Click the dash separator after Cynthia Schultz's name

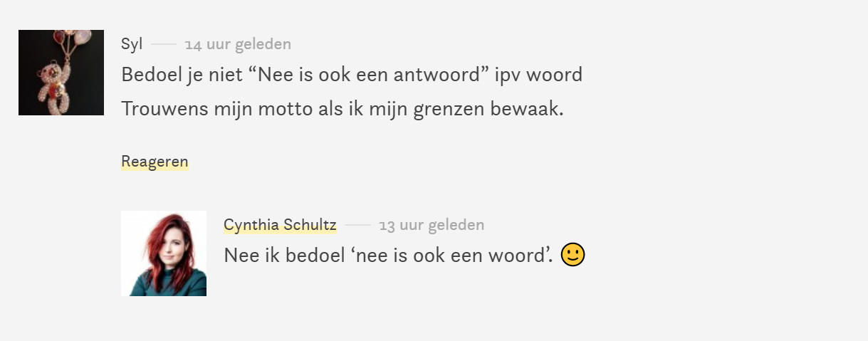tap(358, 225)
